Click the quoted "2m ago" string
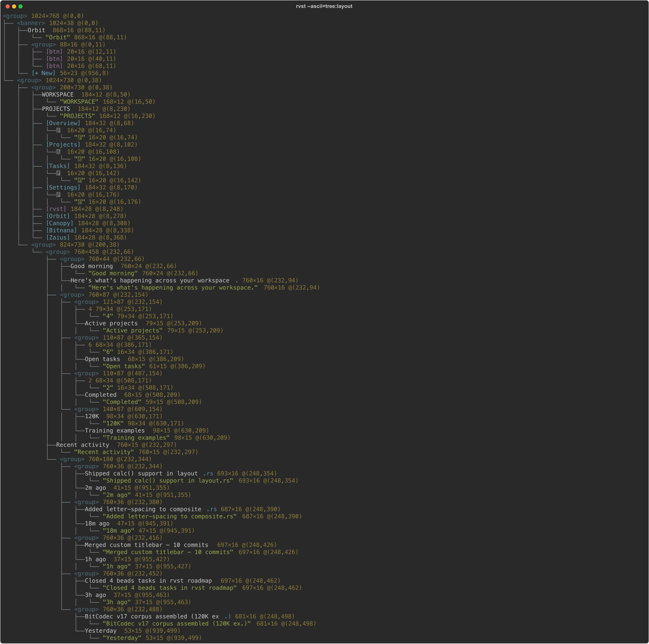Viewport: 649px width, 644px height. [117, 495]
